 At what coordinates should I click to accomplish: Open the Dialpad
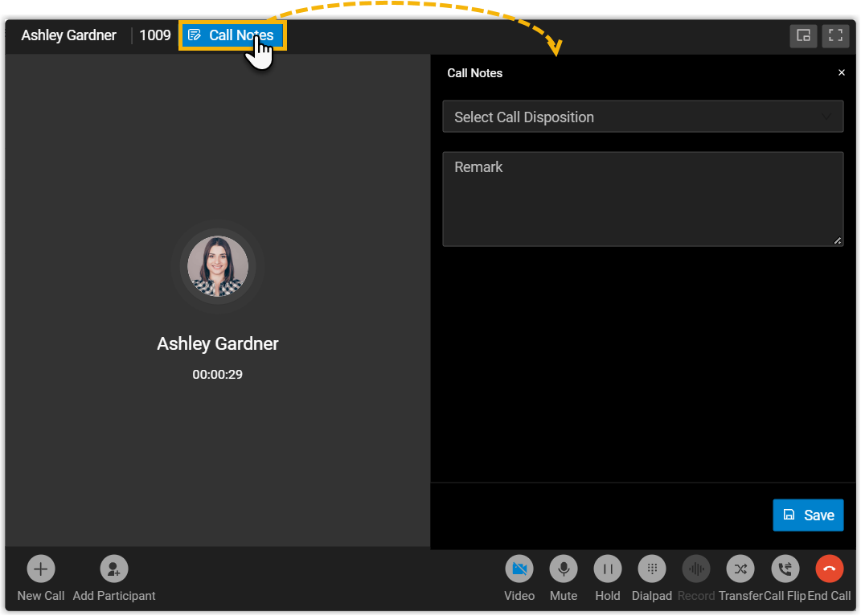point(652,569)
